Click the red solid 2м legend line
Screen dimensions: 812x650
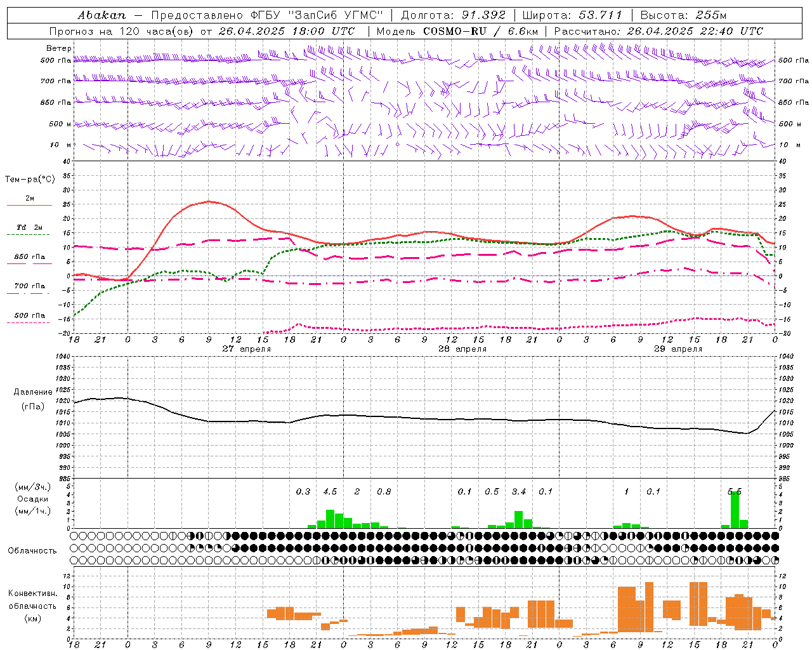(x=29, y=206)
